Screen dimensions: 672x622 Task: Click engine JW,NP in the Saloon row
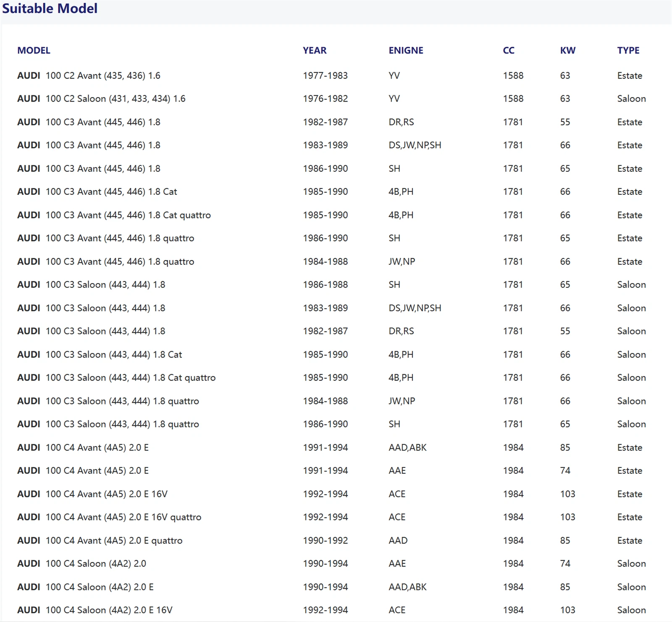(402, 401)
